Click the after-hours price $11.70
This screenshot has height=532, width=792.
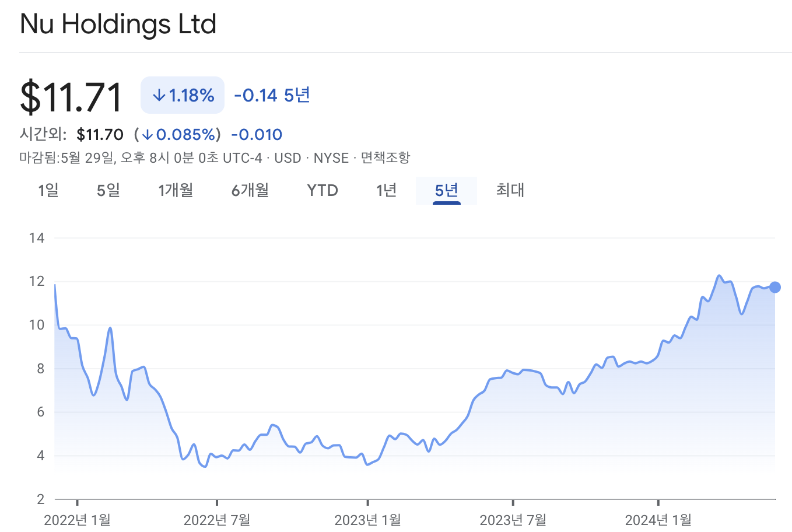click(100, 135)
